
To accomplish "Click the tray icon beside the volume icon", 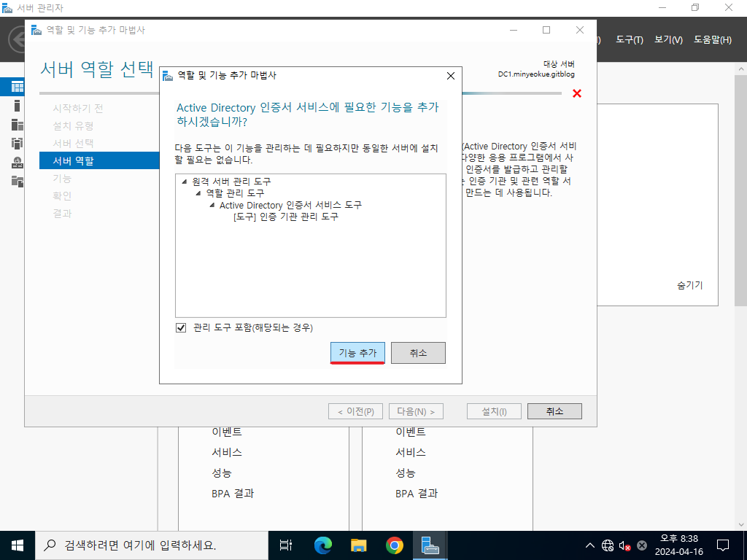I will [x=642, y=545].
